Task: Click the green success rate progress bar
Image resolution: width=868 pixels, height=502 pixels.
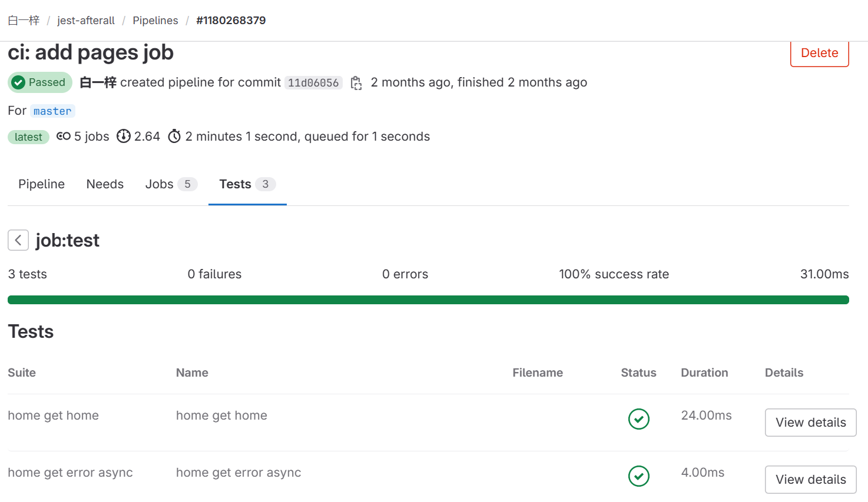Action: pyautogui.click(x=428, y=300)
